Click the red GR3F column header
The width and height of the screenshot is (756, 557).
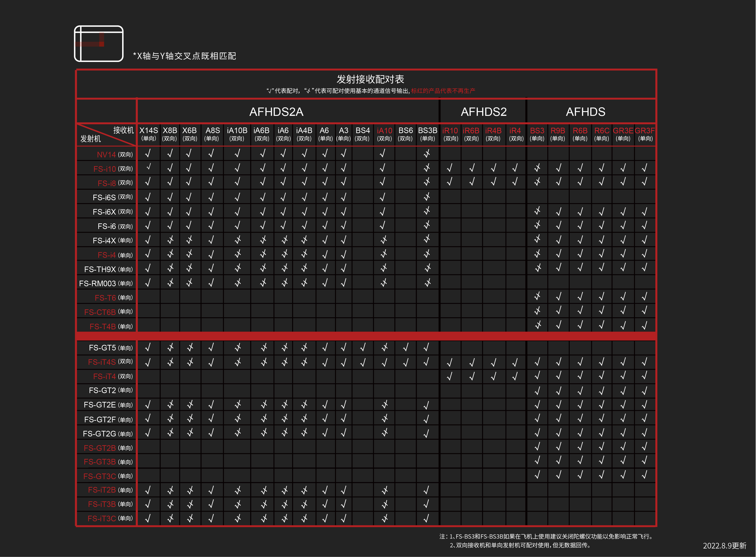[645, 134]
